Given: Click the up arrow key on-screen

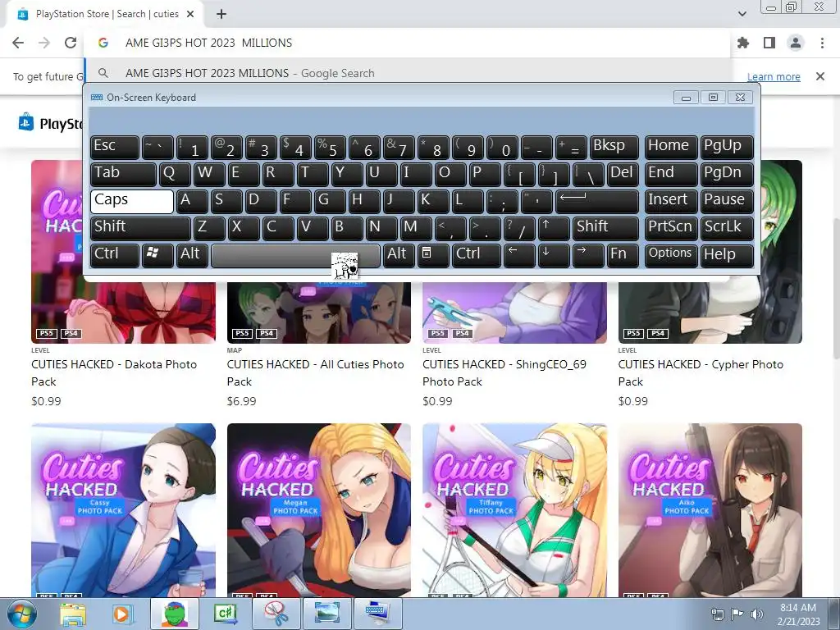Looking at the screenshot, I should 554,228.
